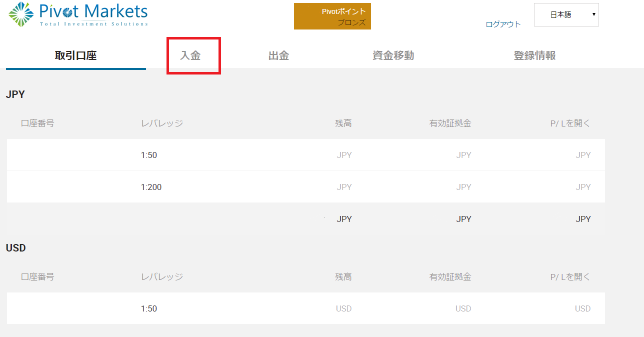Click the USD section heading

pyautogui.click(x=16, y=248)
